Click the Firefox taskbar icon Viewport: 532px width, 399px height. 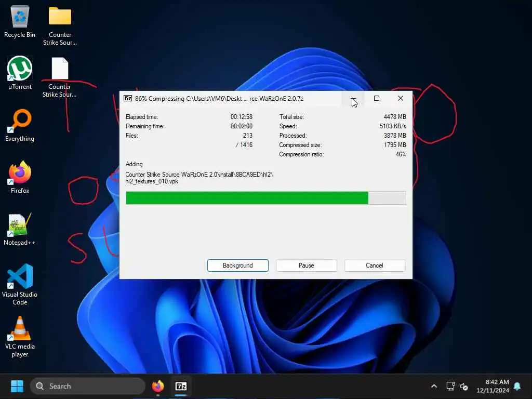pos(158,386)
